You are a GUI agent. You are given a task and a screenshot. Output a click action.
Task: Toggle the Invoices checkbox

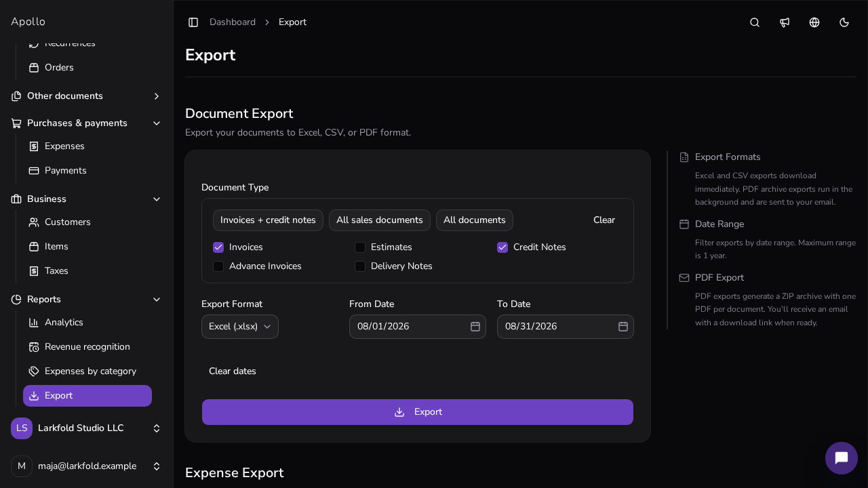[x=218, y=247]
